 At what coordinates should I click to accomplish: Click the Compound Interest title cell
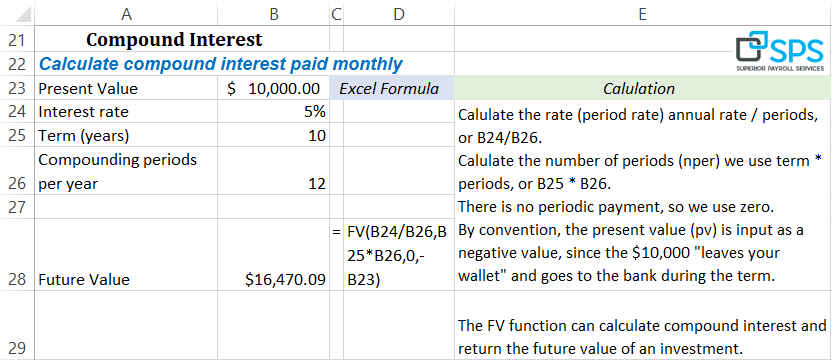click(174, 39)
